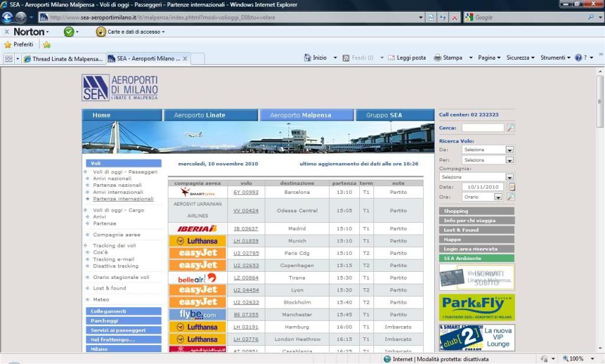Open the Ora Orario dropdown
Screen dimensions: 605x364
(x=498, y=197)
